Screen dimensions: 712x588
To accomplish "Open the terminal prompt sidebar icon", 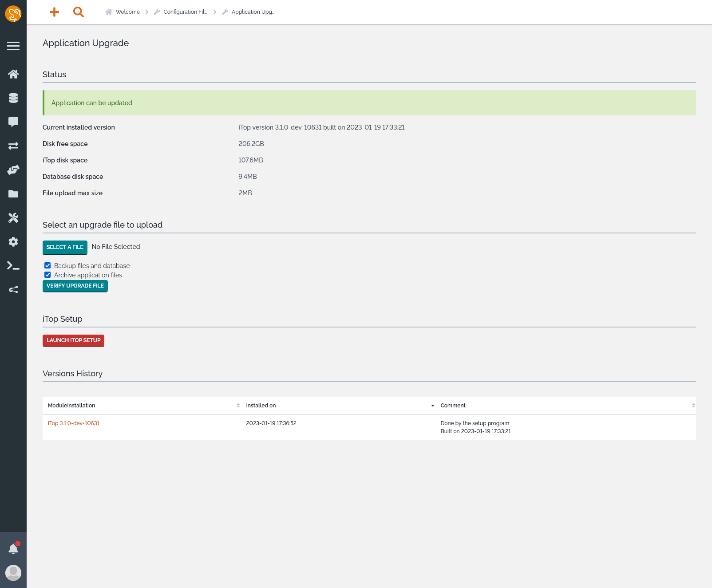I will [x=13, y=266].
